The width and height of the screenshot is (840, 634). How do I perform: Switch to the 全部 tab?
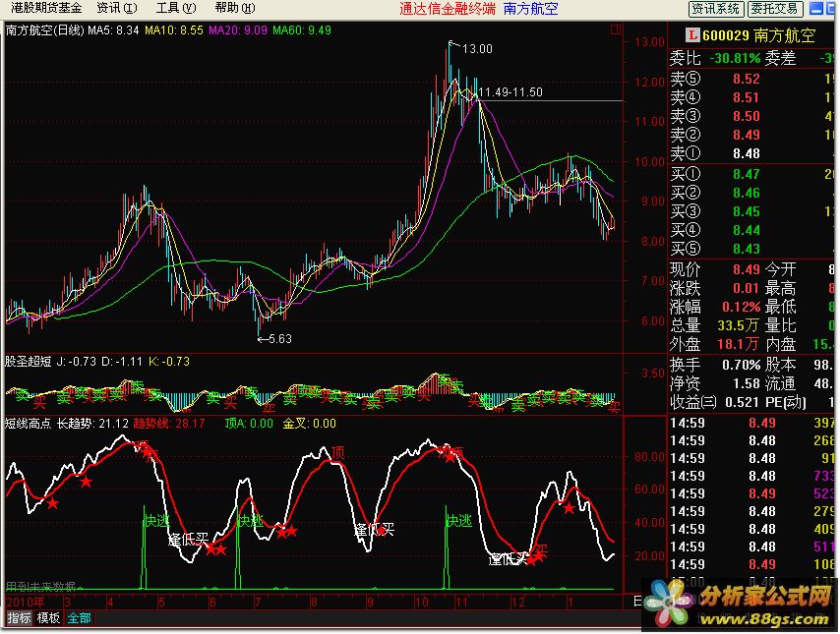(x=79, y=618)
